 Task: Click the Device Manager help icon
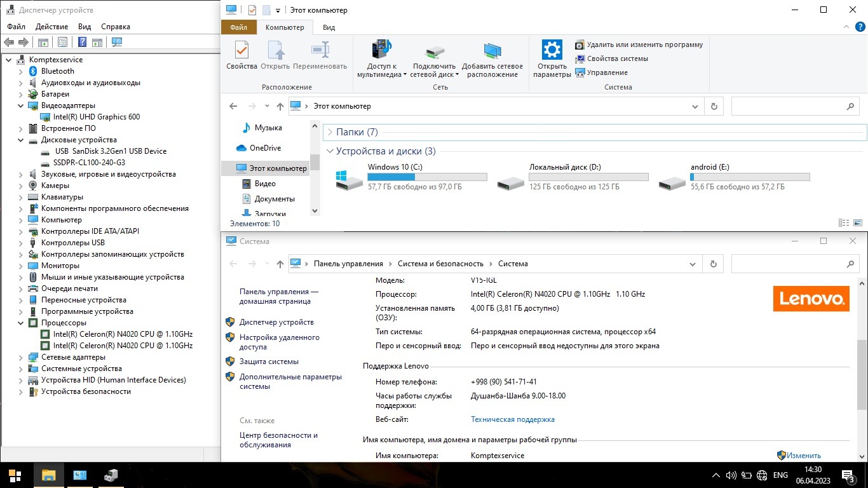tap(81, 42)
